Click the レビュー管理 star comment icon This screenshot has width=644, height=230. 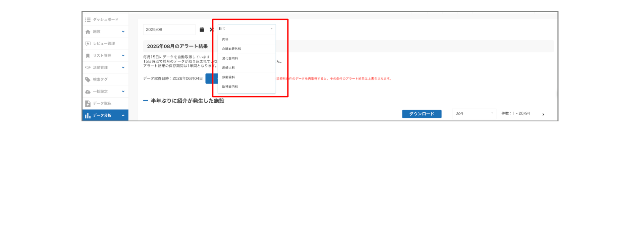tap(88, 44)
